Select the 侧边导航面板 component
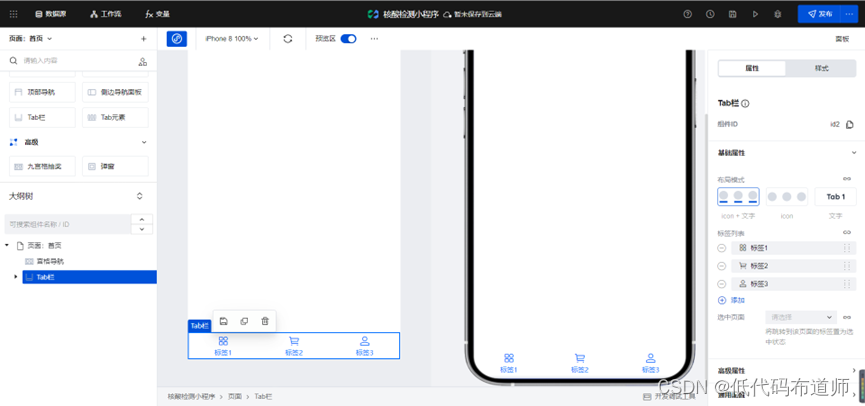This screenshot has width=865, height=406. point(115,92)
